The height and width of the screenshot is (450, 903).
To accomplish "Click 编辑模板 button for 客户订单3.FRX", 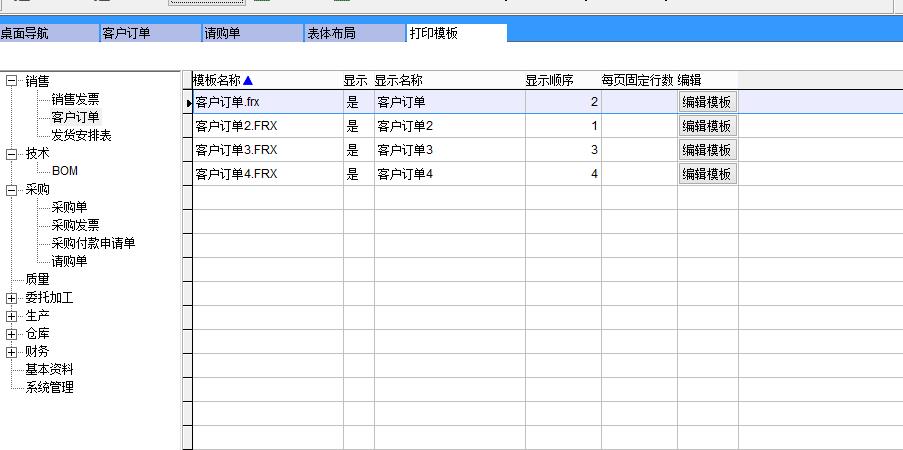I will point(707,150).
